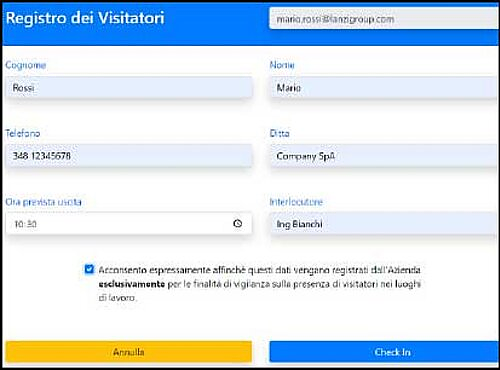Screen dimensions: 500x370
Task: Click the Ora prevista uscita label
Action: (x=43, y=202)
